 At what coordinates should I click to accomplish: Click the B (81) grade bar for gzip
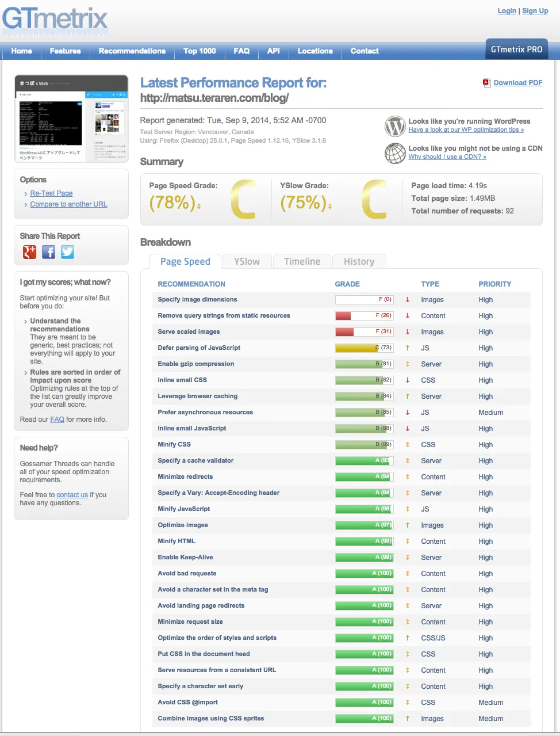point(364,364)
